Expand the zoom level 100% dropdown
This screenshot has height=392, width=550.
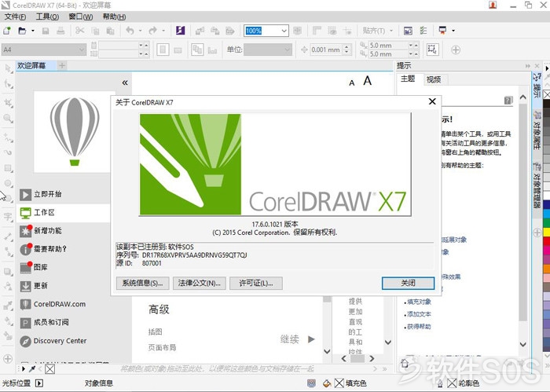[x=284, y=31]
